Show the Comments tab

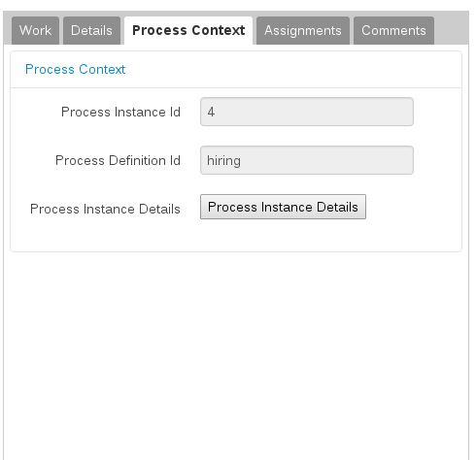393,31
